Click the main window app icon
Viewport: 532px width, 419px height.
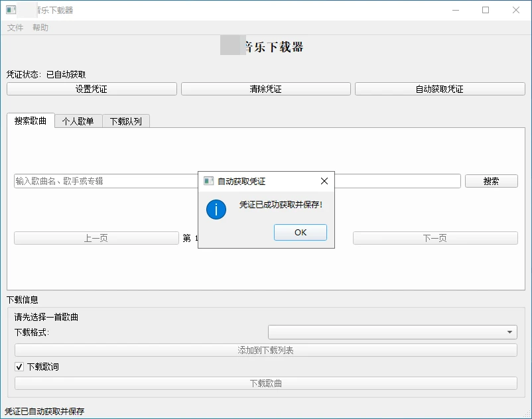11,10
